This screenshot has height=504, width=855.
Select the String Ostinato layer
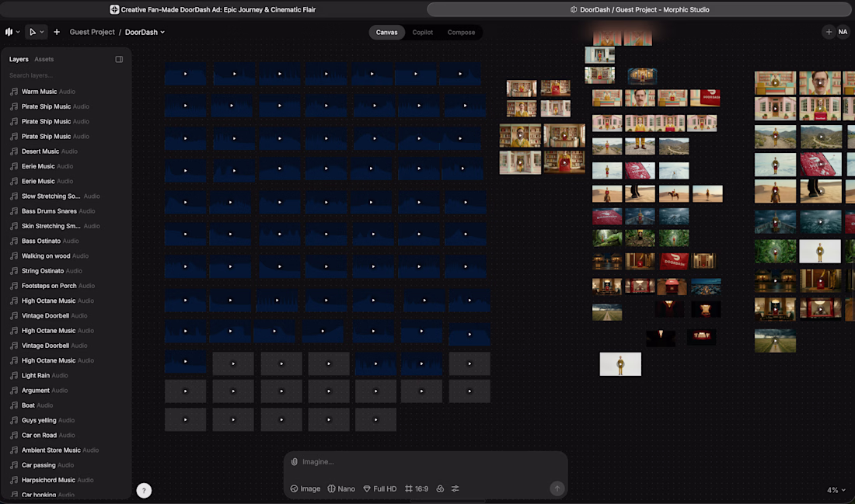point(65,271)
